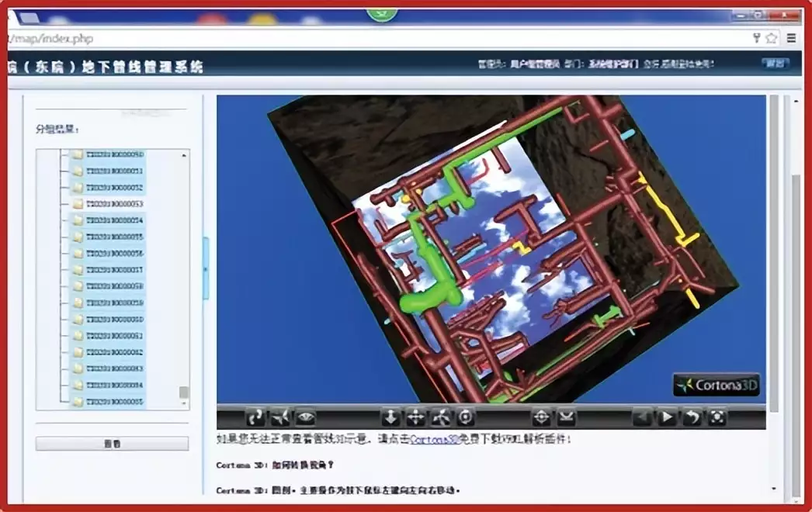Viewport: 812px width, 512px height.
Task: Click the wide button below the tree list
Action: click(112, 444)
